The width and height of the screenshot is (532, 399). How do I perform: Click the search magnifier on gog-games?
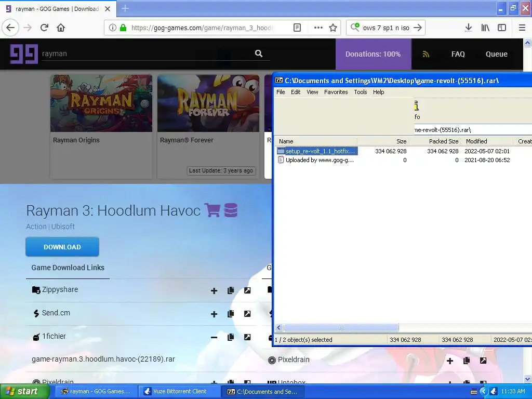(259, 54)
